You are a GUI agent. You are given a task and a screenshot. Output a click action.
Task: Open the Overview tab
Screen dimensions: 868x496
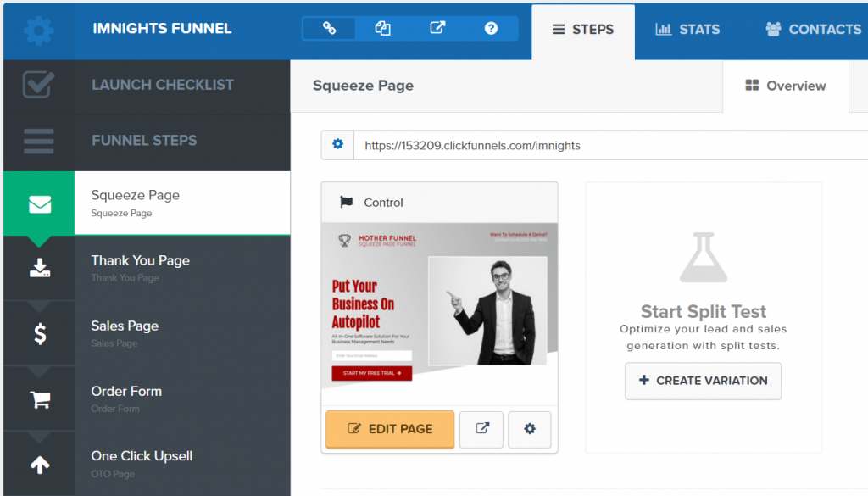[786, 86]
